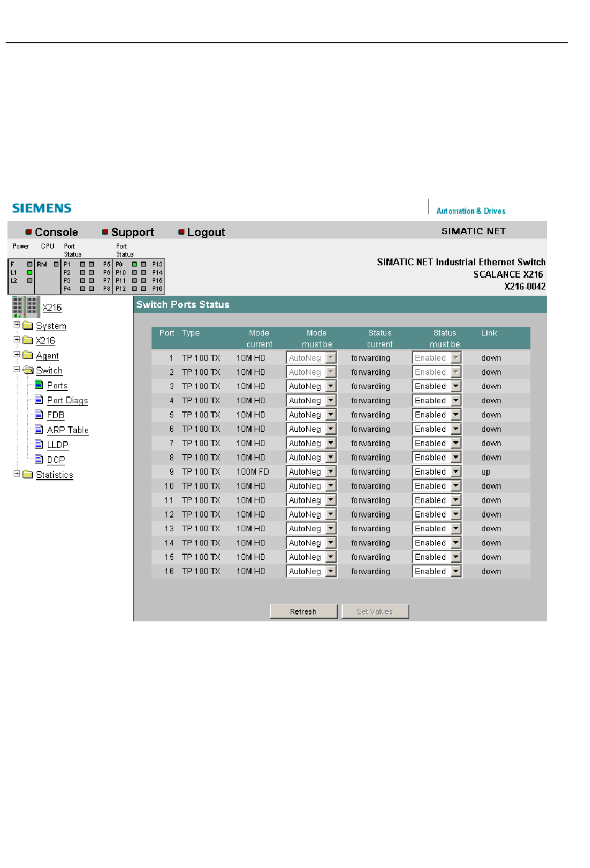This screenshot has height=868, width=590.
Task: Click the F fault LED indicator
Action: (29, 264)
